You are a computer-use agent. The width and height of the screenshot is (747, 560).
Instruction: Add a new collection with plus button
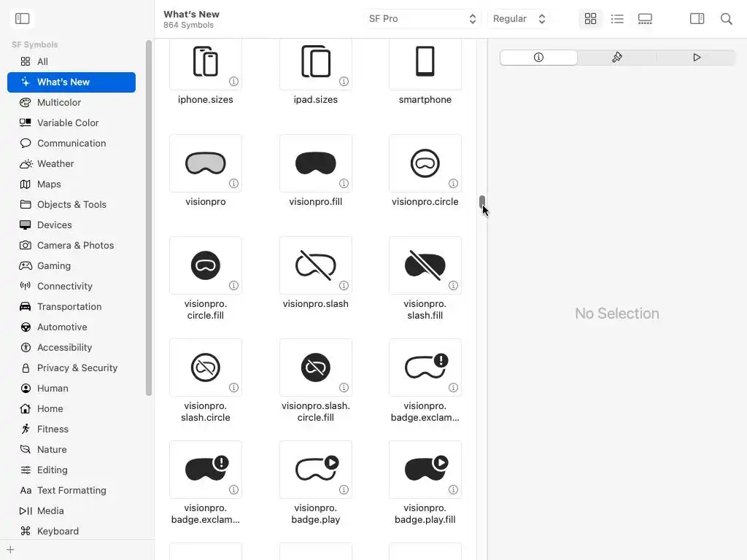(10, 550)
